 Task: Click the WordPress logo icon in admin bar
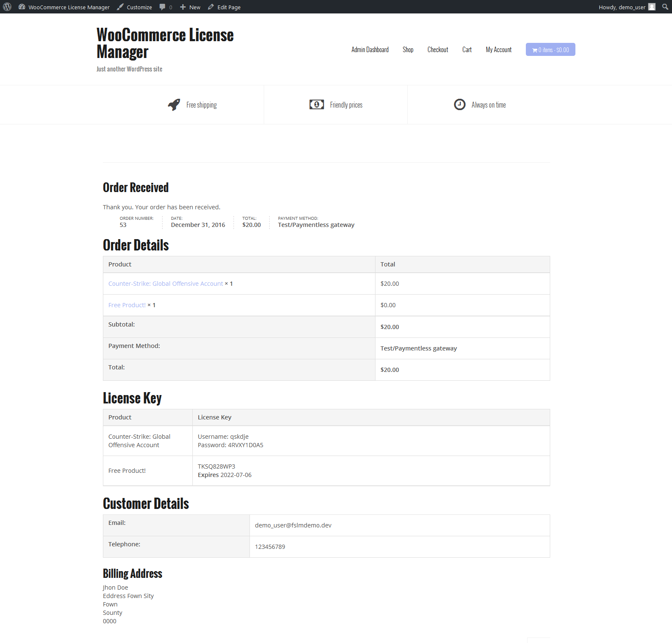point(7,7)
